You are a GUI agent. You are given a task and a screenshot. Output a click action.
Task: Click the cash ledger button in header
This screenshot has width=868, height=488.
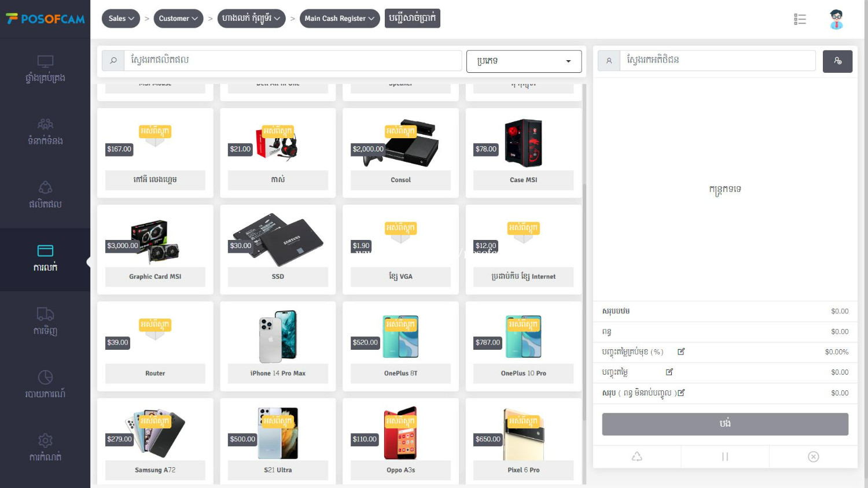pyautogui.click(x=413, y=19)
